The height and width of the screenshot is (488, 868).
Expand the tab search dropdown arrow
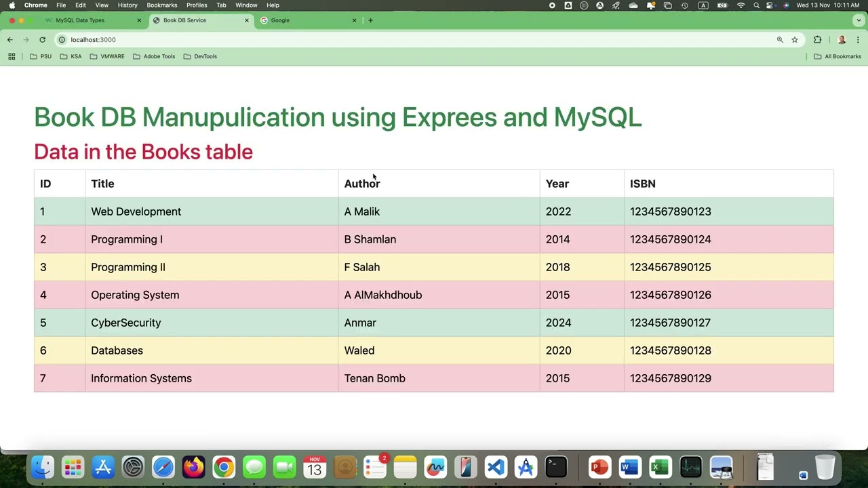point(859,20)
